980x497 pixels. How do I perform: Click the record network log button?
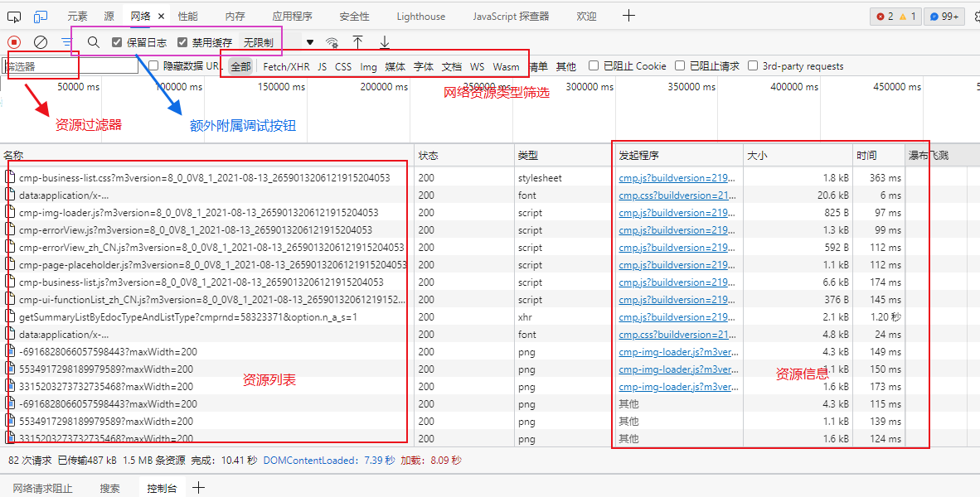14,42
